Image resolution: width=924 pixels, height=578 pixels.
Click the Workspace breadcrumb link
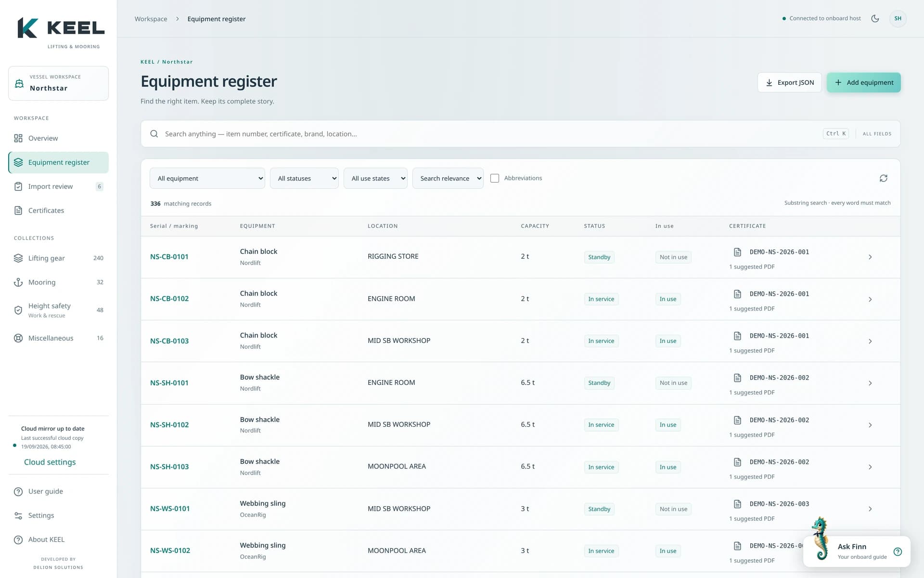151,19
